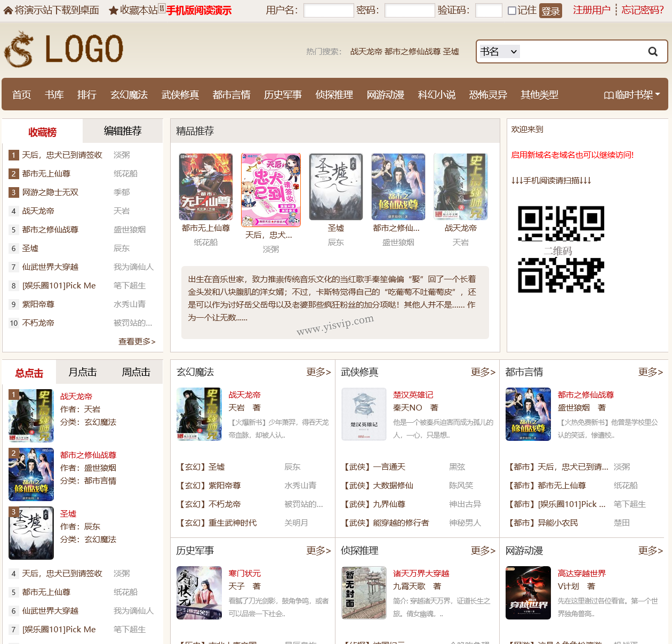
Task: Expand 更多> in the 玄幻魔法 section
Action: pyautogui.click(x=318, y=372)
